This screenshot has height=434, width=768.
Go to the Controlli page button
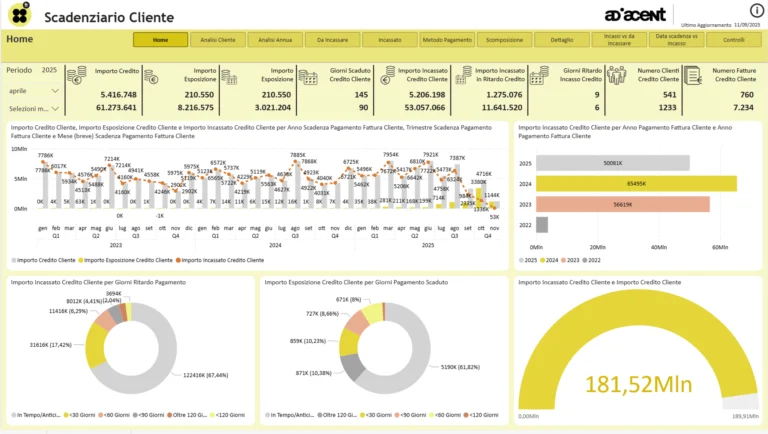point(733,40)
